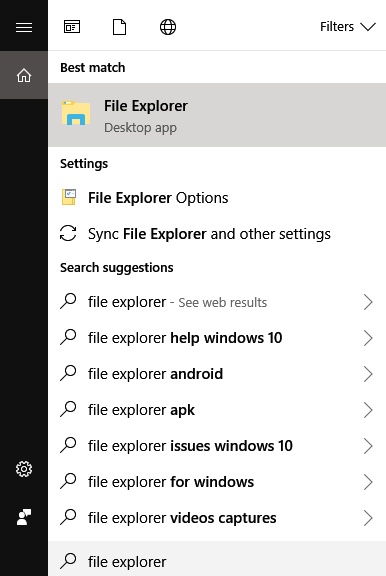Viewport: 386px width, 576px height.
Task: Select 'file explorer help windows 10' suggestion
Action: click(x=217, y=338)
